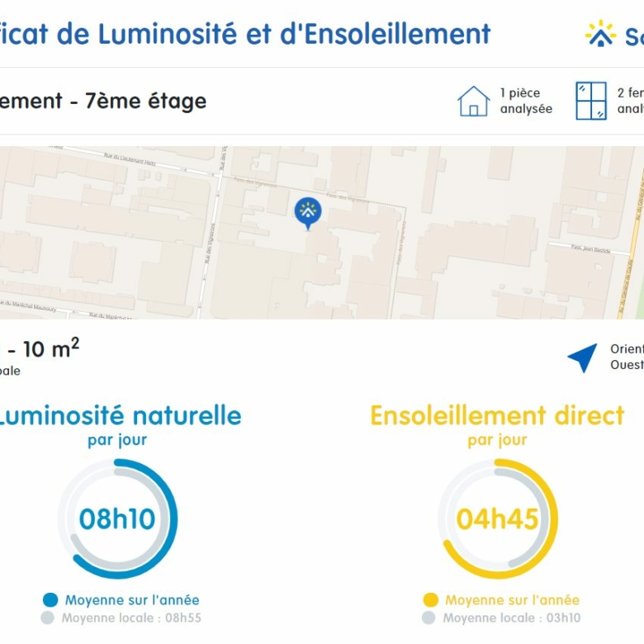The image size is (644, 644).
Task: Click the window pane icon
Action: (x=591, y=101)
